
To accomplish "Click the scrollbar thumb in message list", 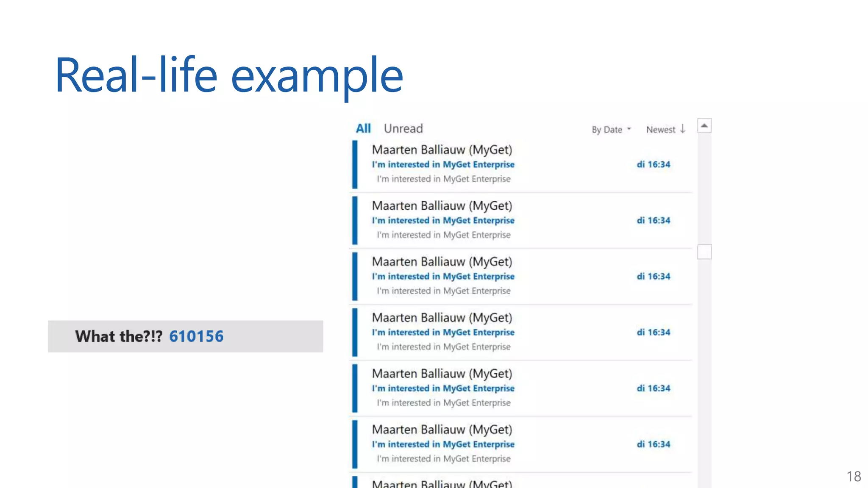I will 704,252.
